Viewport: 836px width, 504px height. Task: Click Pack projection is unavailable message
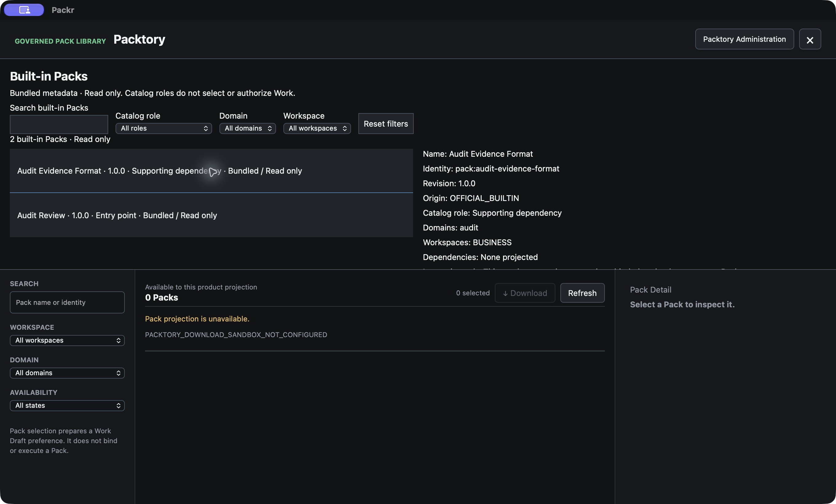pyautogui.click(x=197, y=319)
